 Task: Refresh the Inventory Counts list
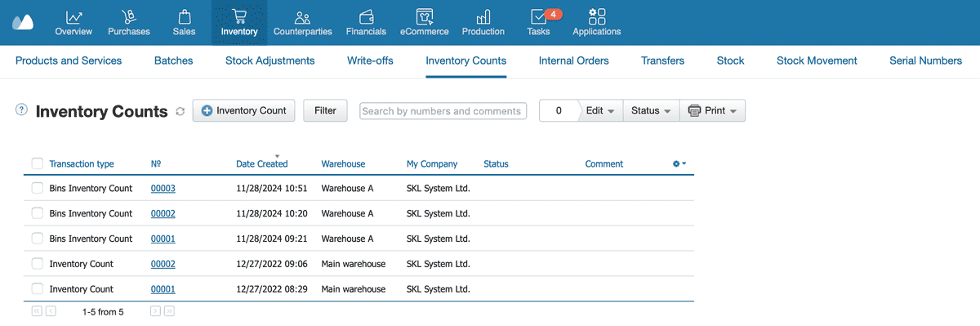point(180,111)
